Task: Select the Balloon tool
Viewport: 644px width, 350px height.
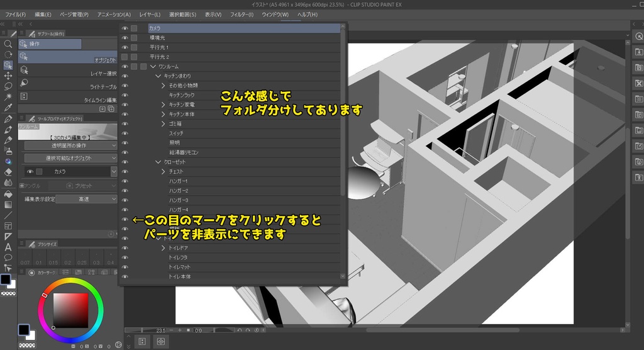Action: [8, 258]
